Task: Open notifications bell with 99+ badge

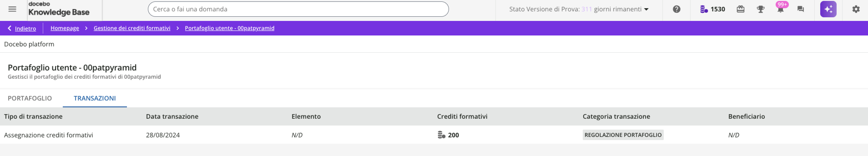Action: tap(780, 9)
